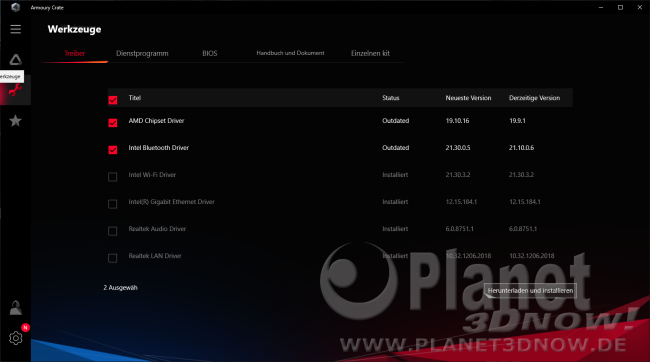Switch to the Einzelnen kit tab

click(x=370, y=53)
